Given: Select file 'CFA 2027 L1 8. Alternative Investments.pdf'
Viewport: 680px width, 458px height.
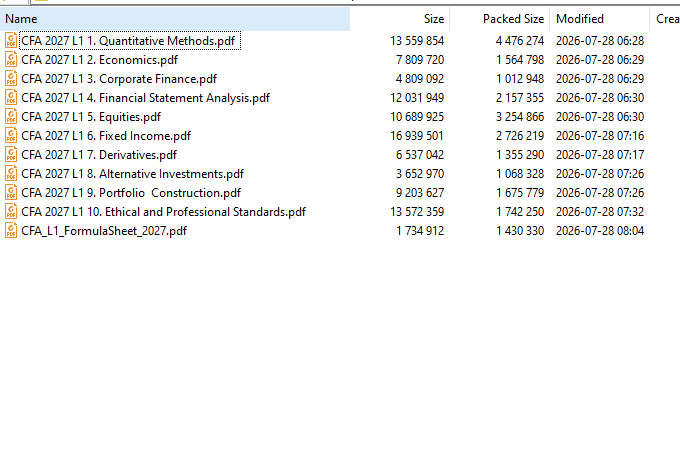Looking at the screenshot, I should pos(132,174).
